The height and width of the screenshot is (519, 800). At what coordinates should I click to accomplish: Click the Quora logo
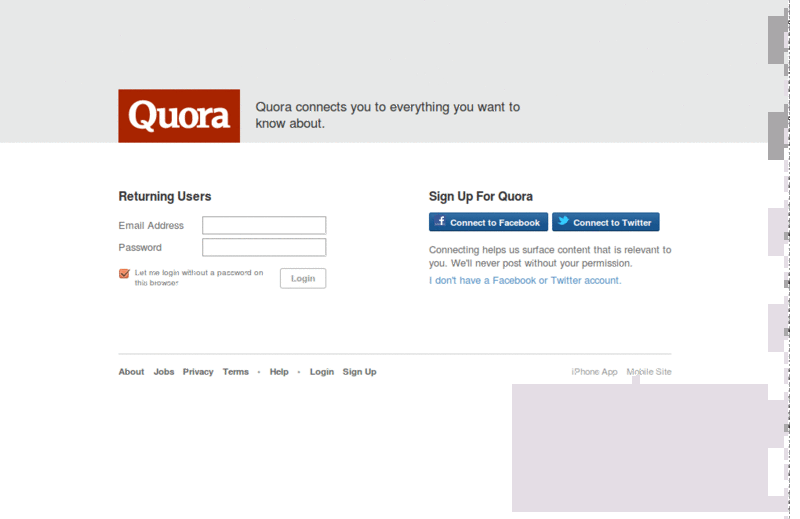click(179, 116)
